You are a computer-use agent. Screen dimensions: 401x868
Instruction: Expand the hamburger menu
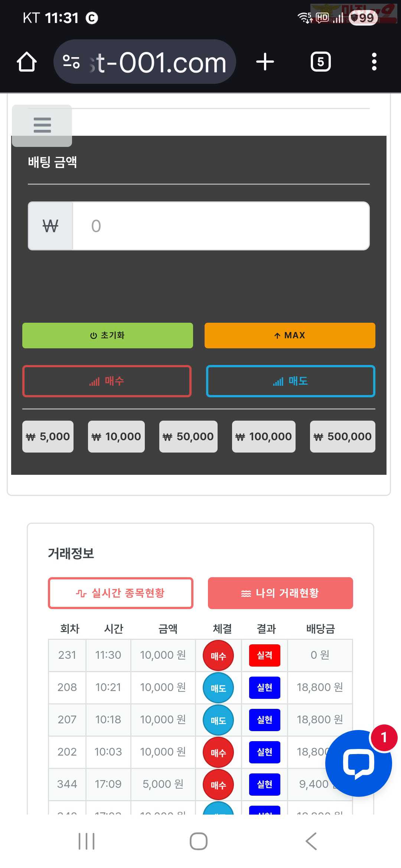[x=42, y=125]
